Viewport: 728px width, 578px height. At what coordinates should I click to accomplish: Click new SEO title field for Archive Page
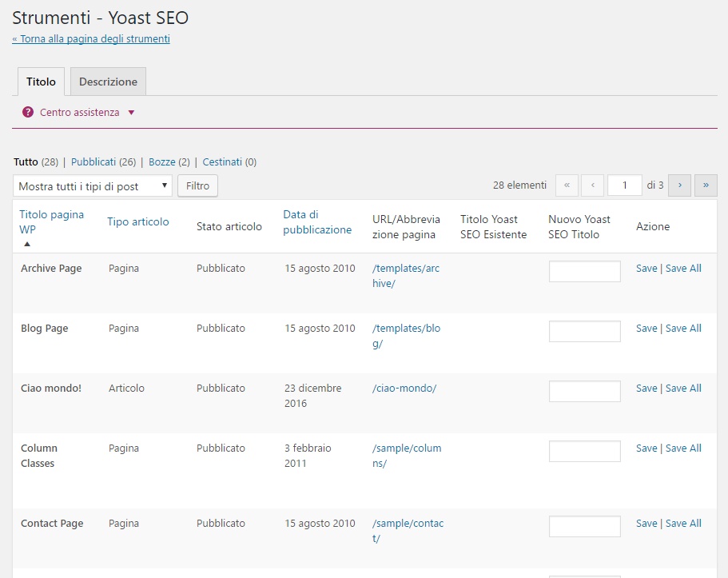coord(584,271)
